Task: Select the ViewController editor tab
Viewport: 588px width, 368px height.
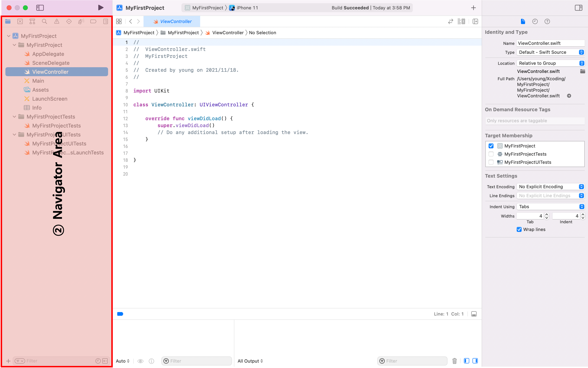Action: (x=172, y=21)
